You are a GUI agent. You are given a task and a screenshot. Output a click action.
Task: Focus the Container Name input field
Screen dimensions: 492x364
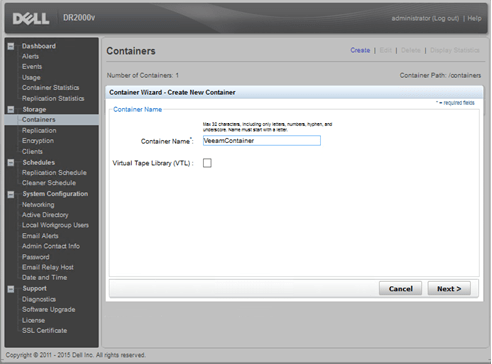coord(262,141)
